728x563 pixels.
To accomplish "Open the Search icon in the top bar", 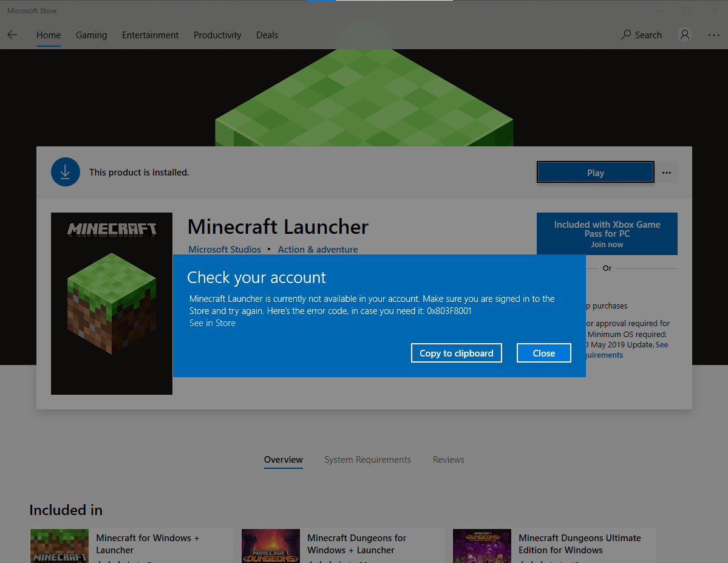I will tap(626, 35).
